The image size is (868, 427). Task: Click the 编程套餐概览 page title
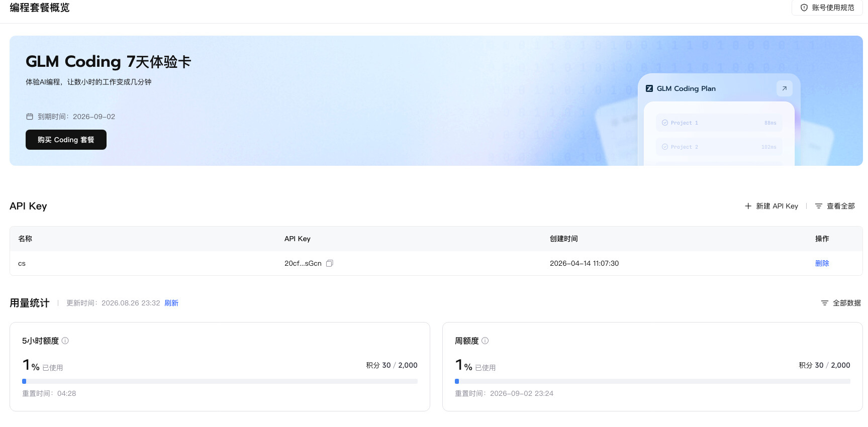(40, 8)
